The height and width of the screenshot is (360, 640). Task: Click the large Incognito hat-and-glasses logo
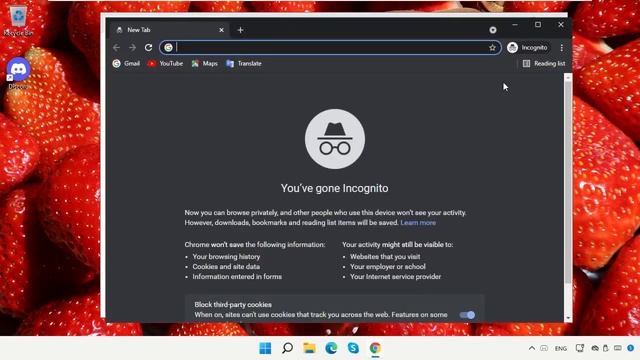[335, 139]
